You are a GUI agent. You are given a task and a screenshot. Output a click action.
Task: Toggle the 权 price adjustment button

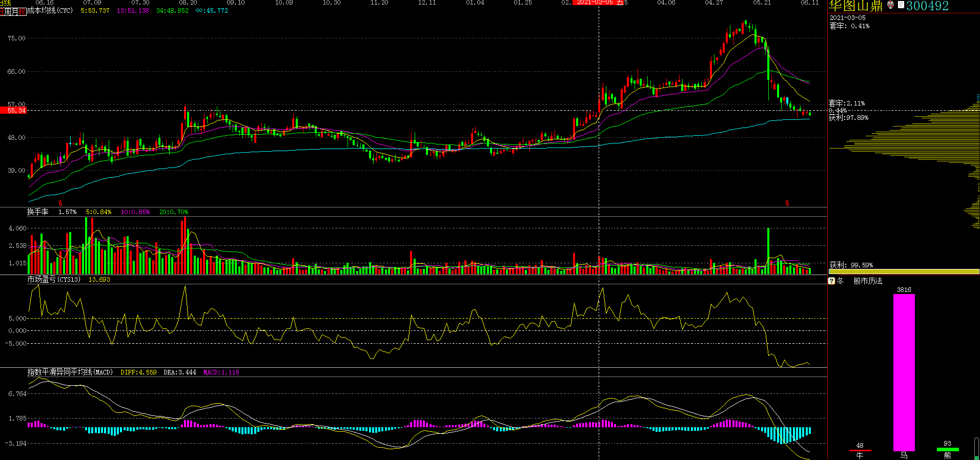[22, 11]
